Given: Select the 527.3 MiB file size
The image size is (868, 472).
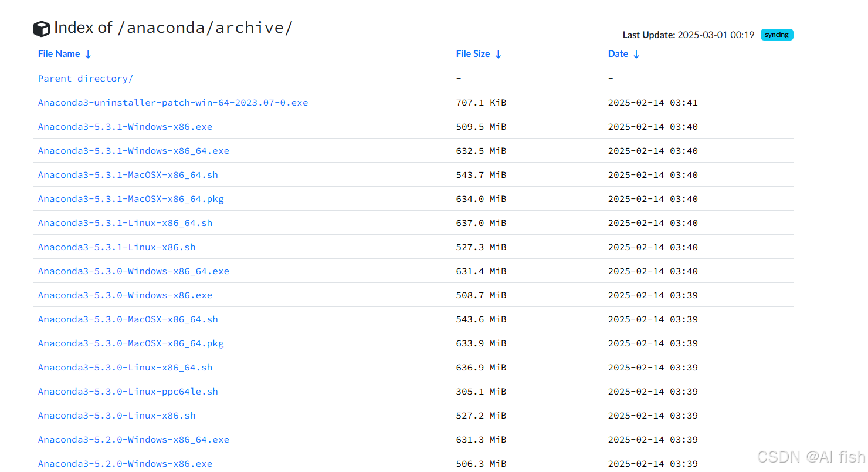Looking at the screenshot, I should (481, 247).
